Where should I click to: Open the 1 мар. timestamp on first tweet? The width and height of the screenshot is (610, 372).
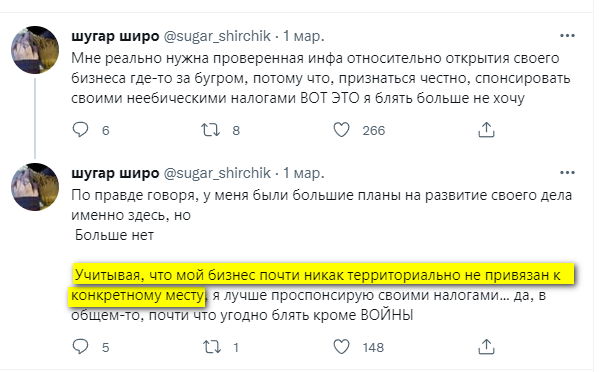coord(303,36)
